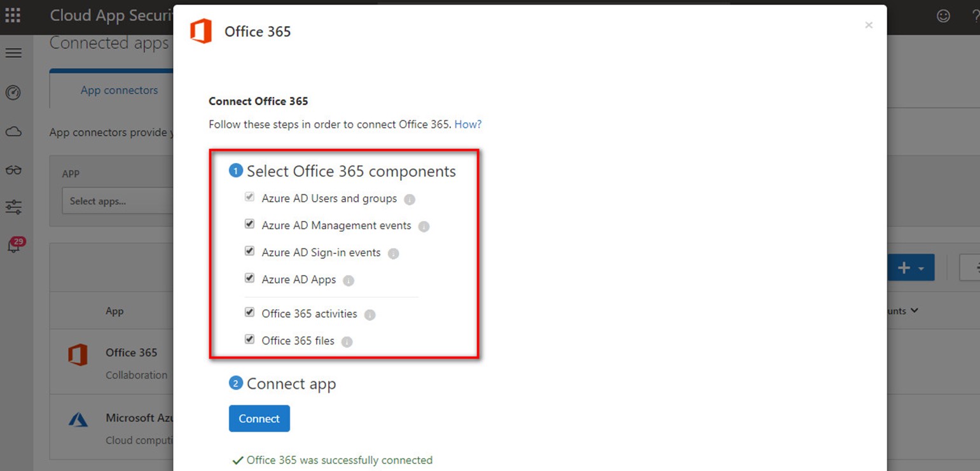The image size is (980, 471).
Task: Open the Control sliders sidebar icon
Action: tap(13, 207)
